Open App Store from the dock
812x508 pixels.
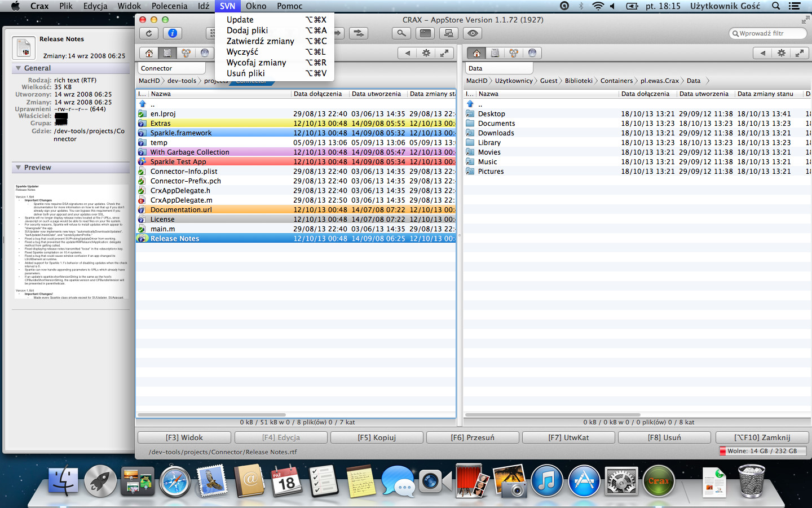click(x=584, y=481)
